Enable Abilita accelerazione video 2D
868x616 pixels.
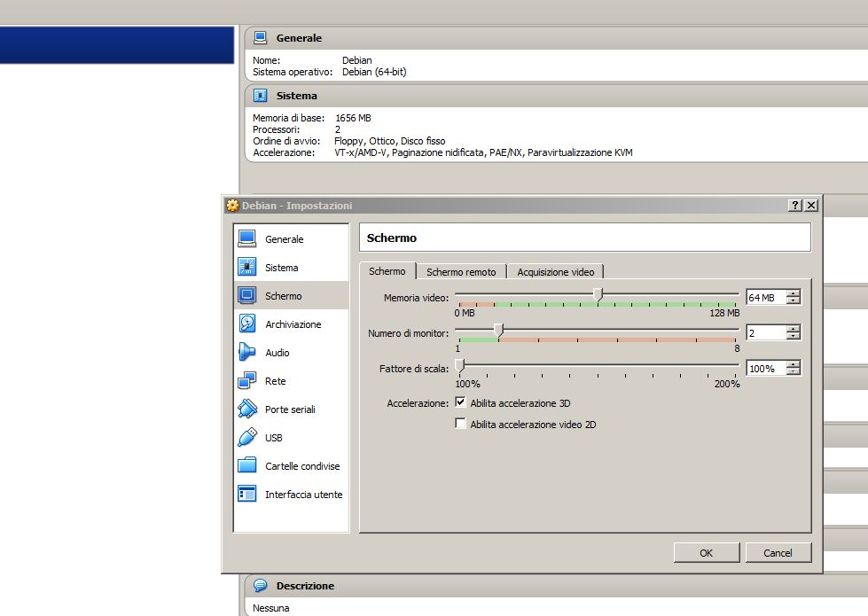[460, 424]
